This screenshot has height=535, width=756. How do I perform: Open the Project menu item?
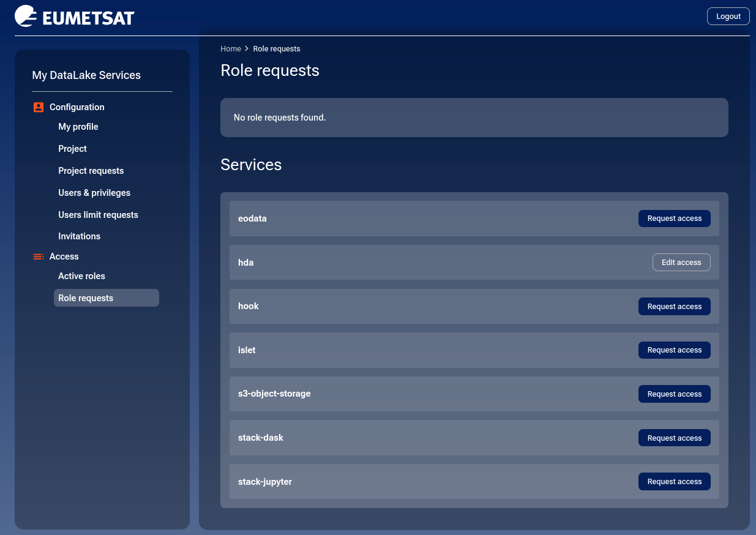point(72,149)
